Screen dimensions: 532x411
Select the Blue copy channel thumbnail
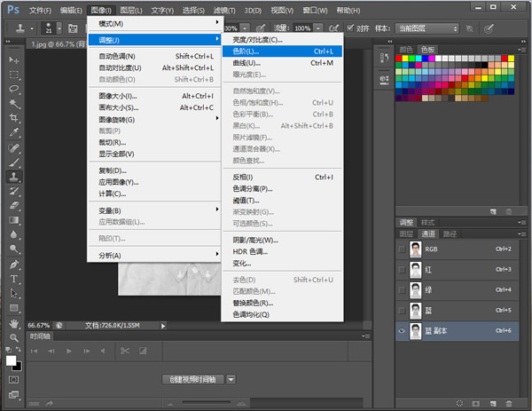416,331
